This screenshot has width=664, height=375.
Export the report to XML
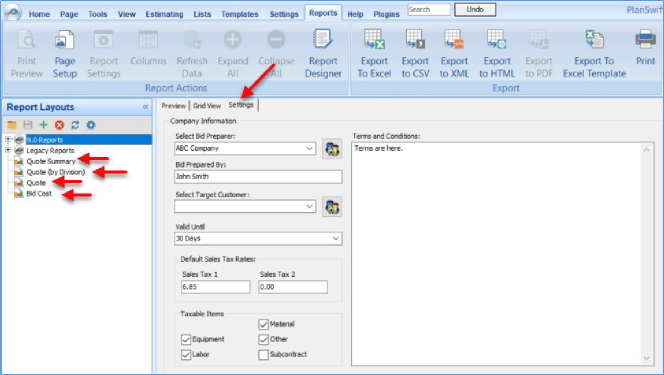(x=454, y=54)
